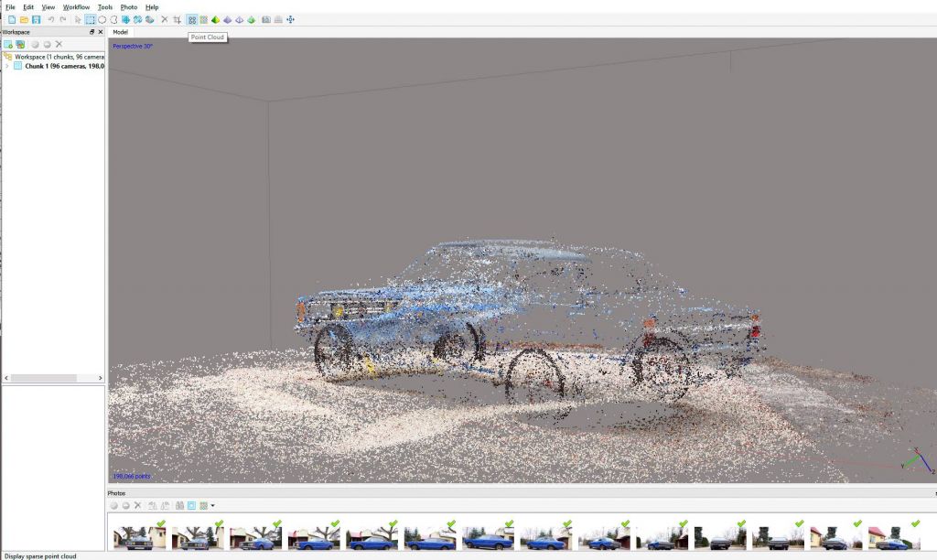Viewport: 937px width, 560px height.
Task: Select the Circle Selection tool
Action: click(x=102, y=19)
